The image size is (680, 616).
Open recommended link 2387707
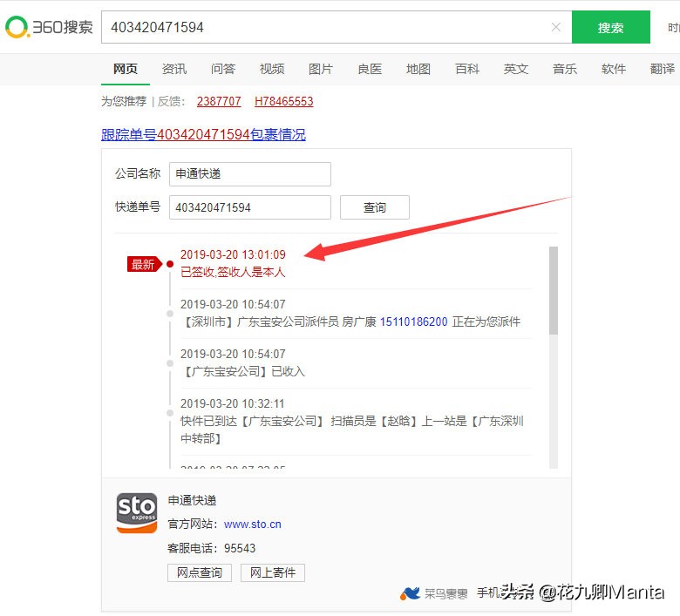pyautogui.click(x=219, y=101)
